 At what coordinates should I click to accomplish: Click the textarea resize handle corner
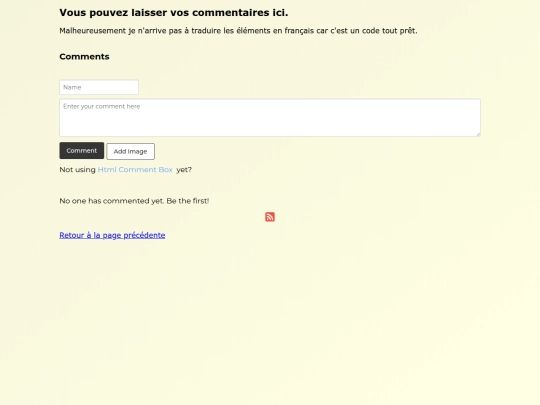pyautogui.click(x=478, y=134)
